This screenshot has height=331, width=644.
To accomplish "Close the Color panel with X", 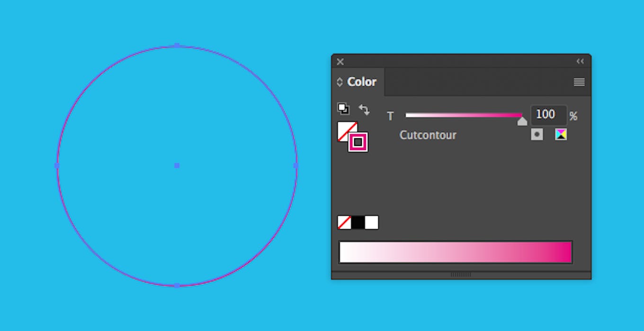I will tap(340, 62).
